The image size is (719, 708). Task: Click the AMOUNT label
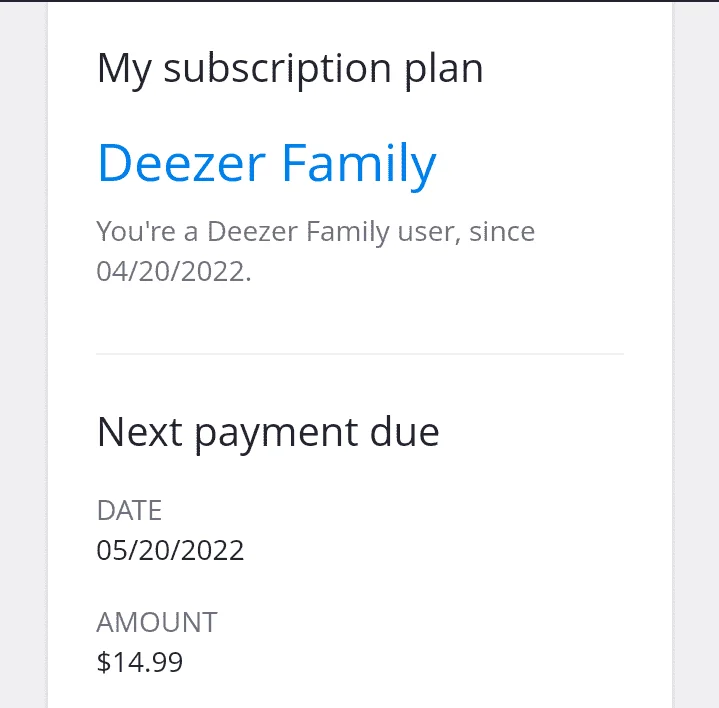[157, 622]
